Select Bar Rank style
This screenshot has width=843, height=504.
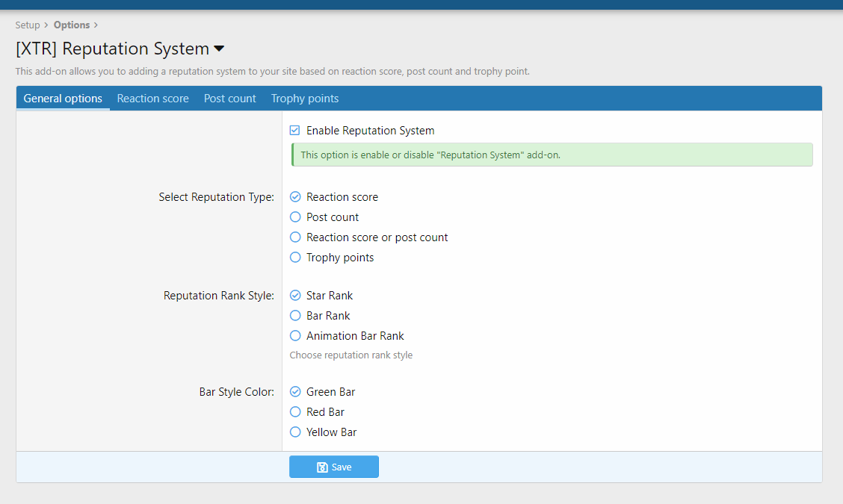pos(295,316)
